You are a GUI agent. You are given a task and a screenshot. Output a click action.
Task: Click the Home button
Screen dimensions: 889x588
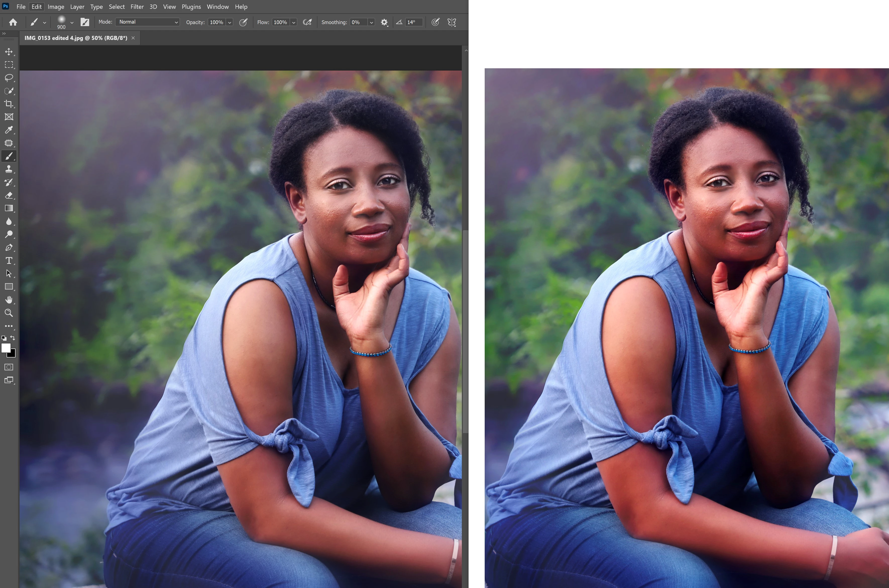tap(13, 22)
